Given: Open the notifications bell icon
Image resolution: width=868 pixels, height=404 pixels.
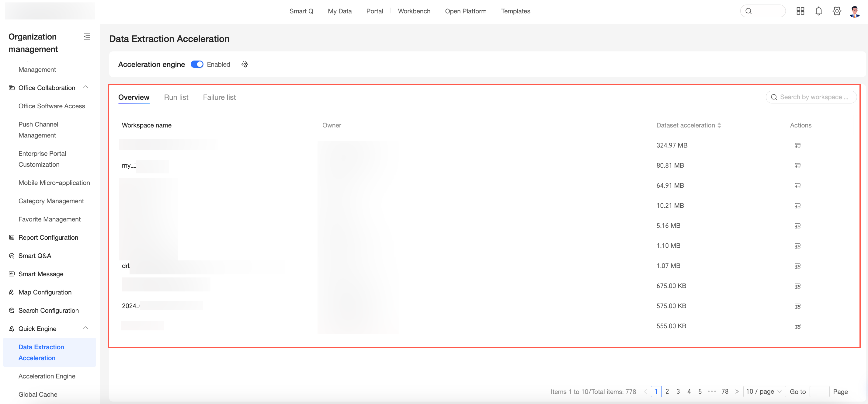Looking at the screenshot, I should pos(818,11).
